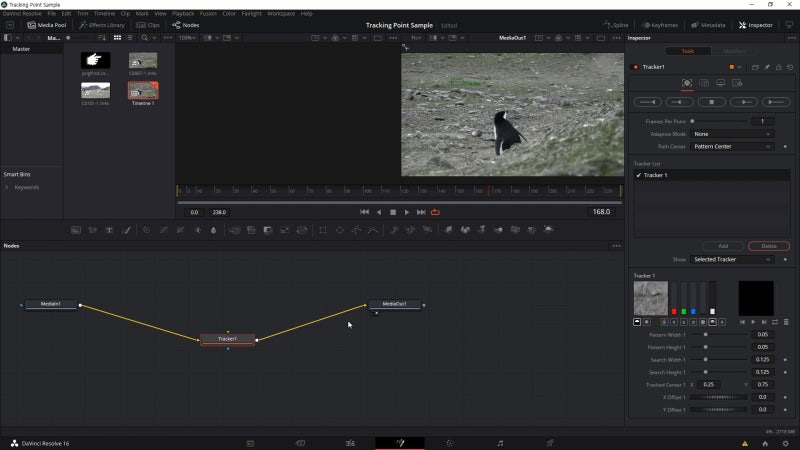Toggle Tracker1 enable red dot
Screen dimensions: 800x450
[635, 67]
